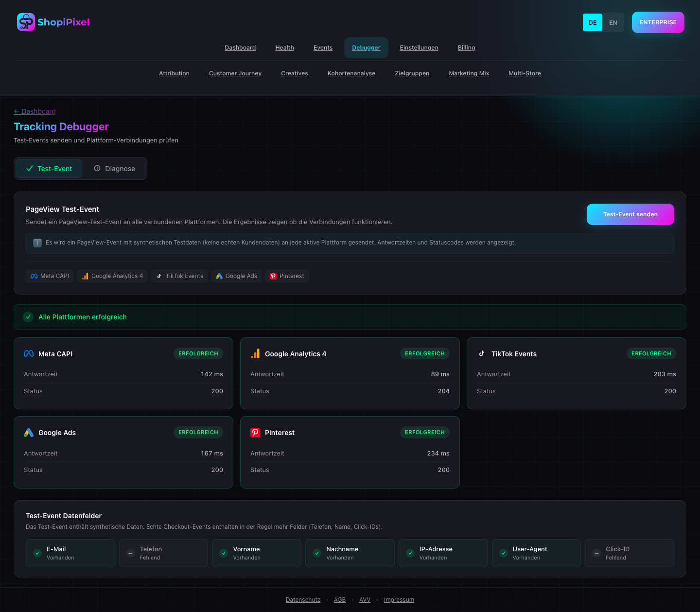Open the Health menu item

click(284, 48)
